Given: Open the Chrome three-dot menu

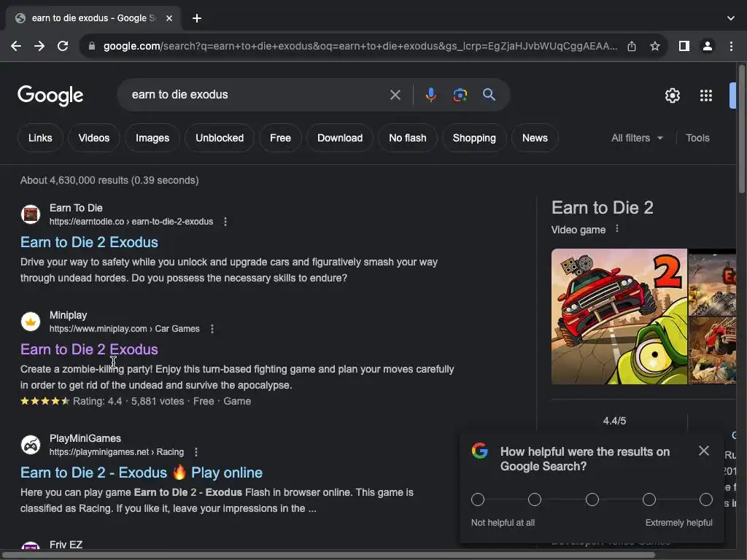Looking at the screenshot, I should pos(731,46).
